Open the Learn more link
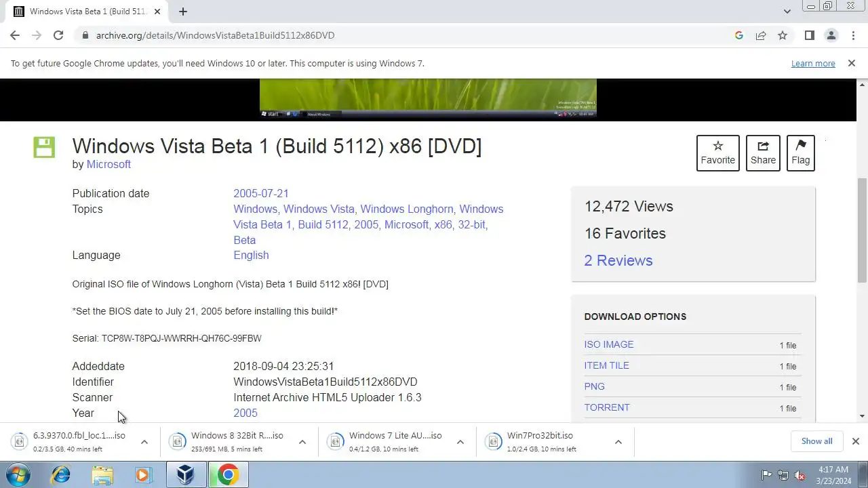The width and height of the screenshot is (868, 488). pyautogui.click(x=813, y=63)
